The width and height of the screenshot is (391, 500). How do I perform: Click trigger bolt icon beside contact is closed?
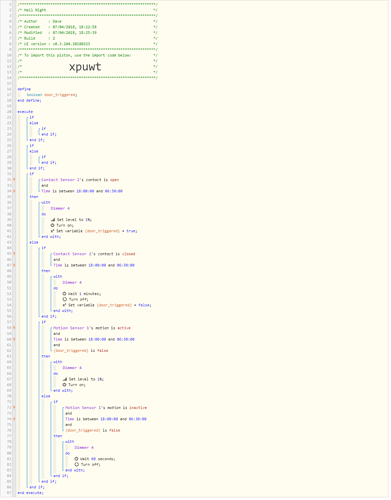14,255
